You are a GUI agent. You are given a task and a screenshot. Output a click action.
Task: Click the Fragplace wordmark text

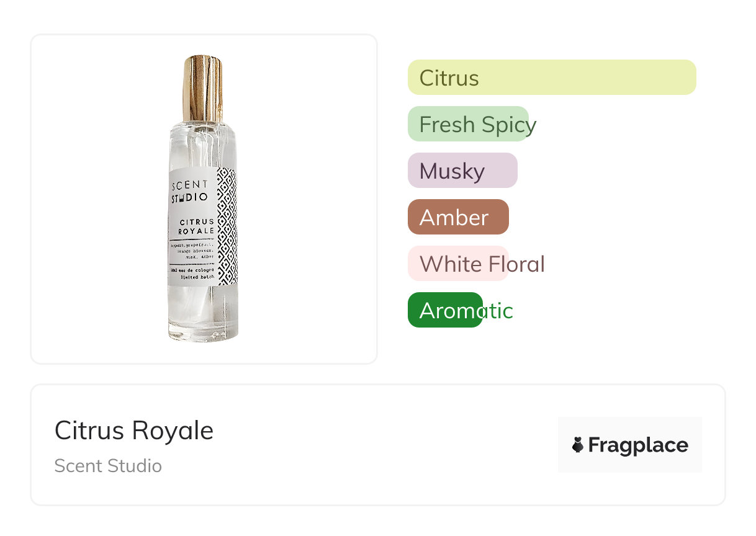click(x=638, y=445)
